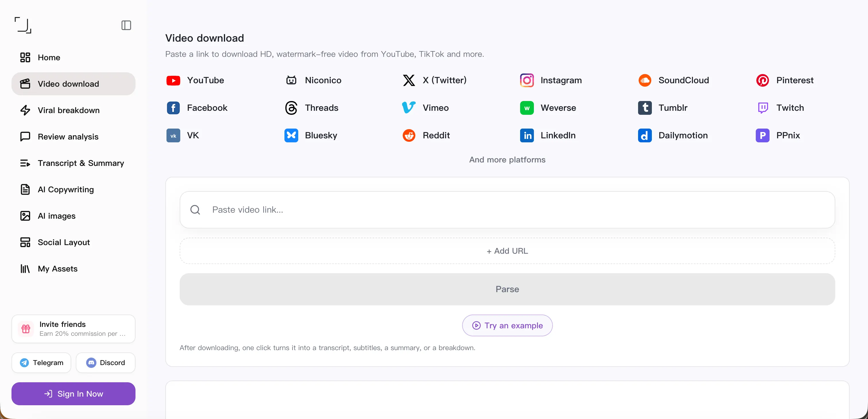Image resolution: width=868 pixels, height=419 pixels.
Task: Click the Pinterest platform icon
Action: (x=763, y=80)
